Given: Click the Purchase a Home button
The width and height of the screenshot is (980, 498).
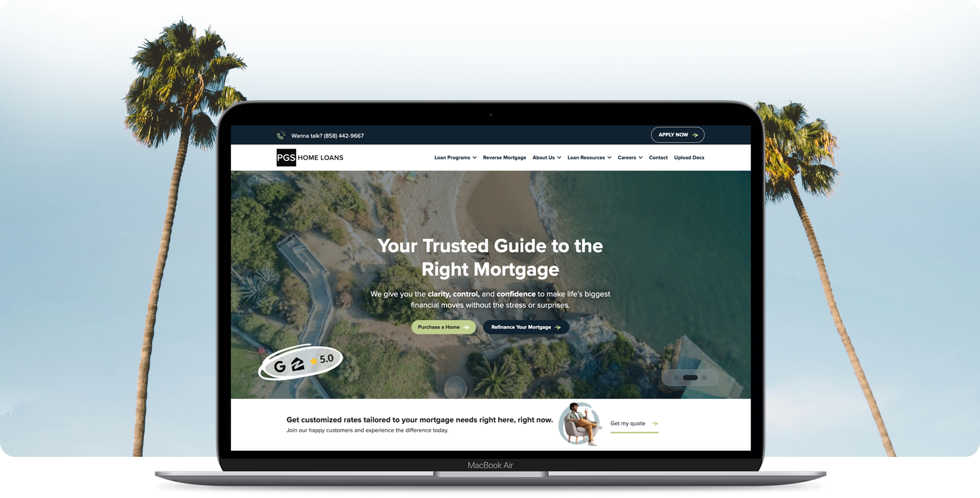Looking at the screenshot, I should 443,327.
